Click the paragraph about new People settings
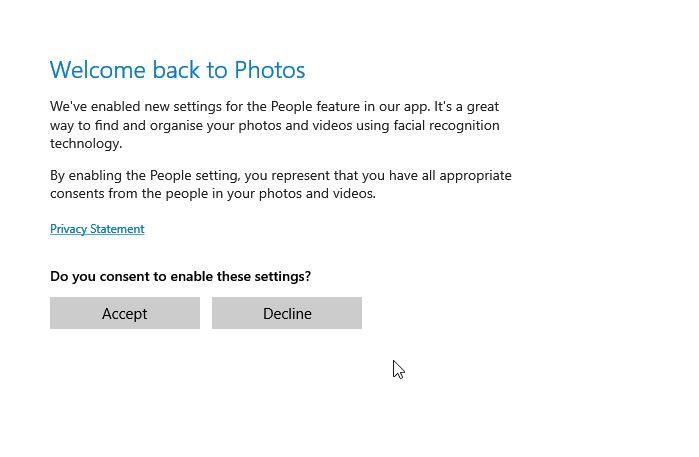This screenshot has height=457, width=699. click(x=275, y=125)
